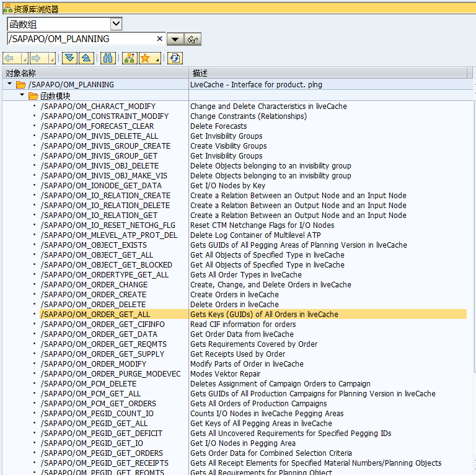Image resolution: width=476 pixels, height=475 pixels.
Task: Collapse the 函数模块 folder node
Action: click(22, 95)
